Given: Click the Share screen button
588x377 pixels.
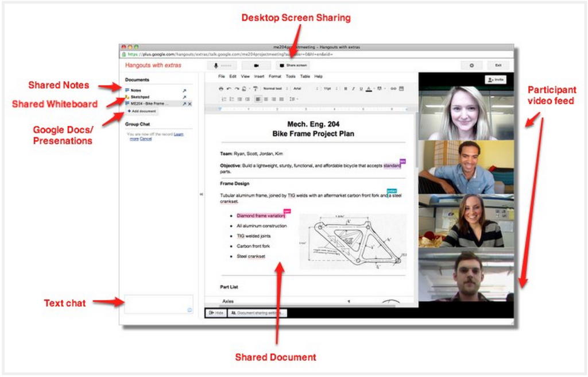Looking at the screenshot, I should click(x=293, y=66).
